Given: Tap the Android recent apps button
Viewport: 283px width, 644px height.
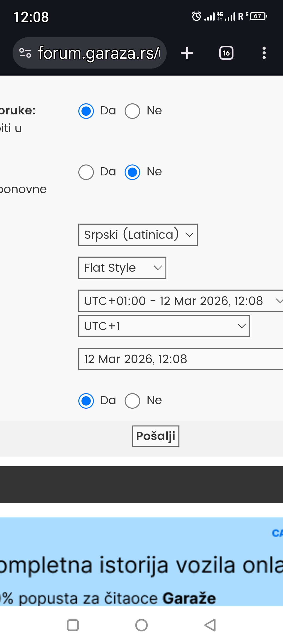Looking at the screenshot, I should pos(73,625).
